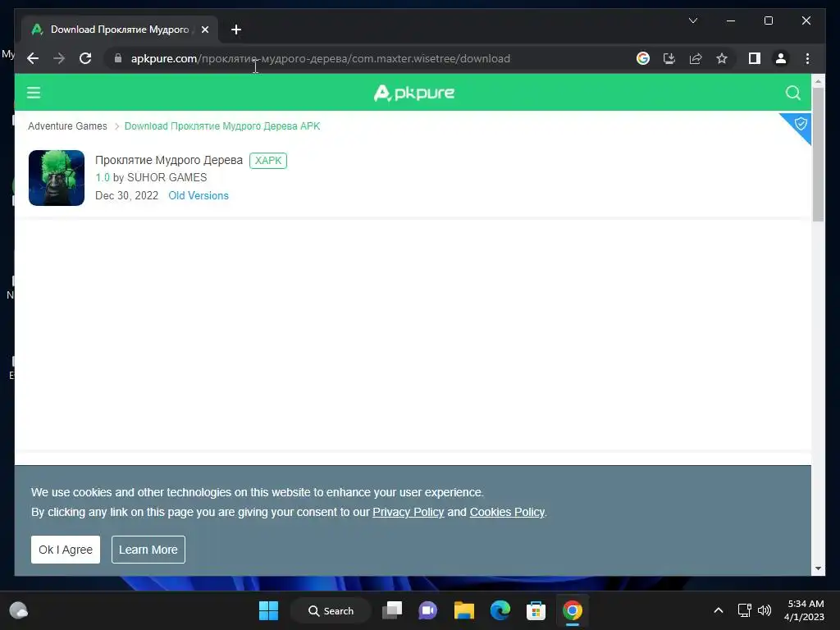Click the app title Проклятие Мудрого Дерева
The width and height of the screenshot is (840, 630).
point(169,160)
